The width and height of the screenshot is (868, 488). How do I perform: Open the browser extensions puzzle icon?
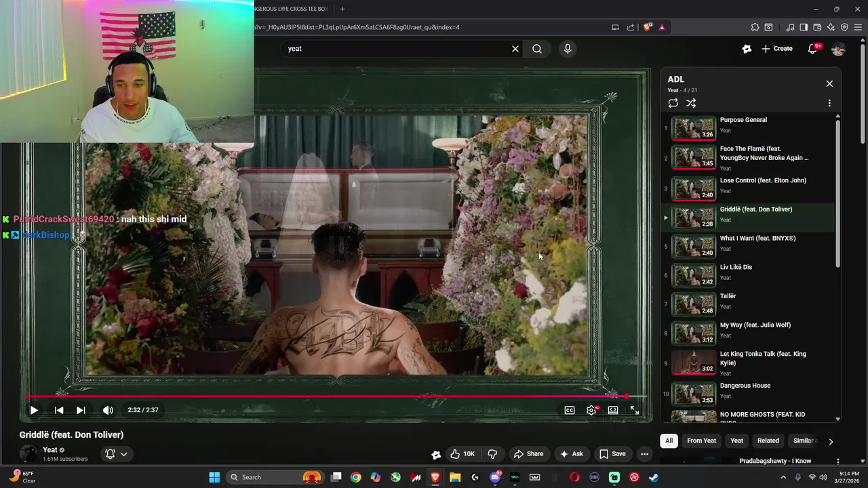pyautogui.click(x=755, y=27)
